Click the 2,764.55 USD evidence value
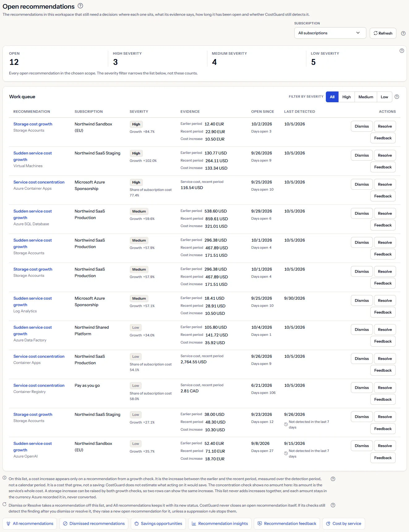The image size is (409, 532). 194,362
